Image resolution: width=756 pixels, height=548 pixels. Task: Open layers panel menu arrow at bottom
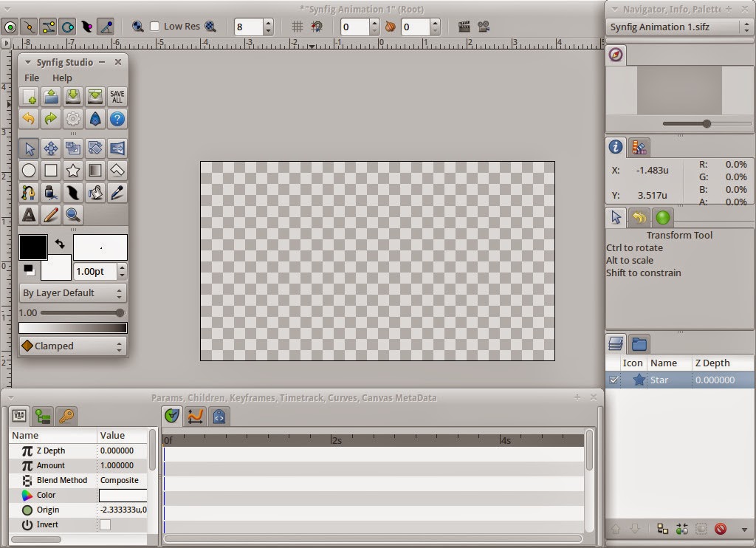tap(744, 530)
